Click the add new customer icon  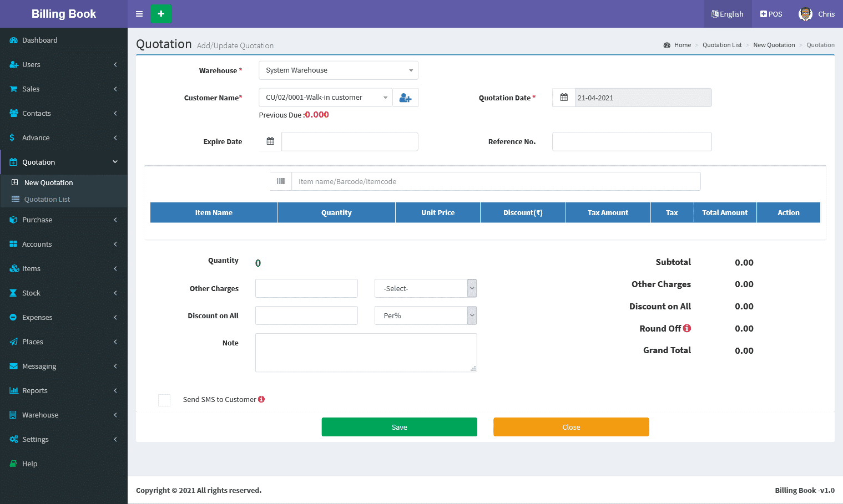405,98
